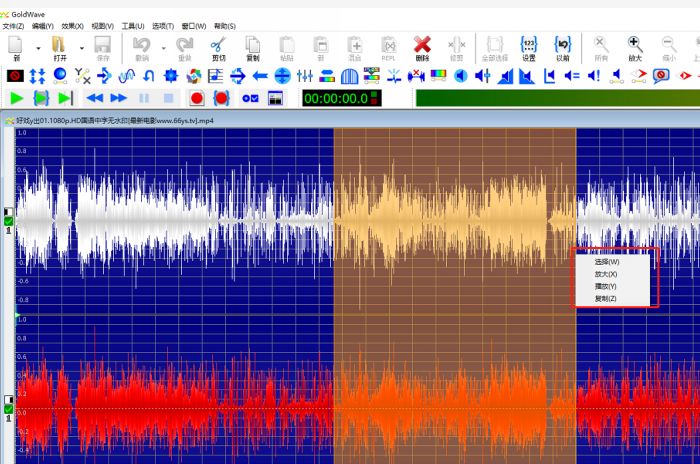Click the Copy (复制) toolbar icon
This screenshot has width=700, height=464.
(x=252, y=46)
